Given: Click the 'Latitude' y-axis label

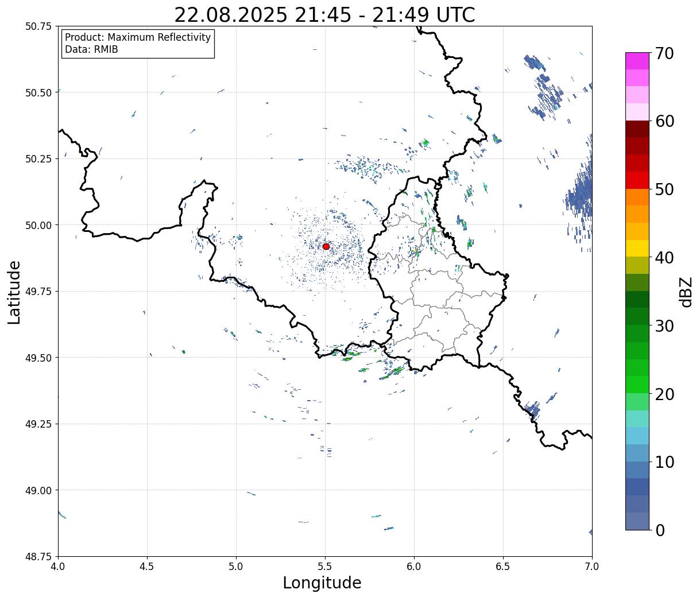Looking at the screenshot, I should coord(14,292).
